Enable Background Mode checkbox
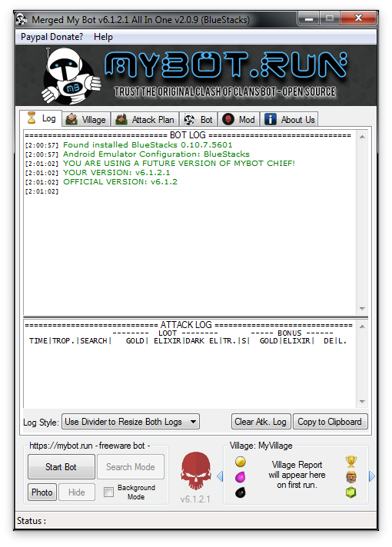This screenshot has width=392, height=547. 108,492
